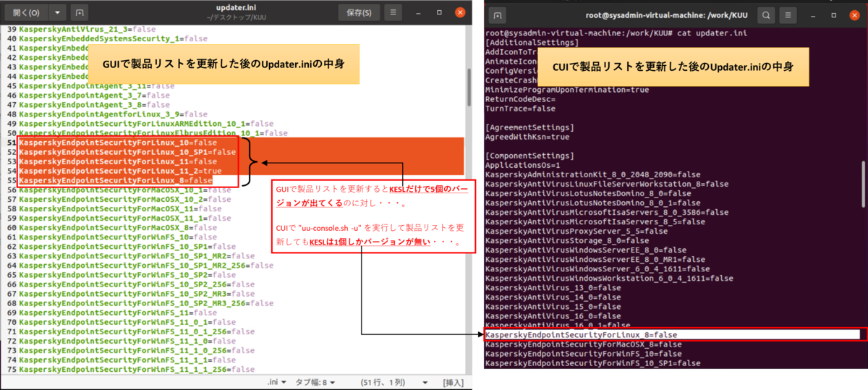
Task: Maximize the terminal window
Action: pyautogui.click(x=833, y=14)
